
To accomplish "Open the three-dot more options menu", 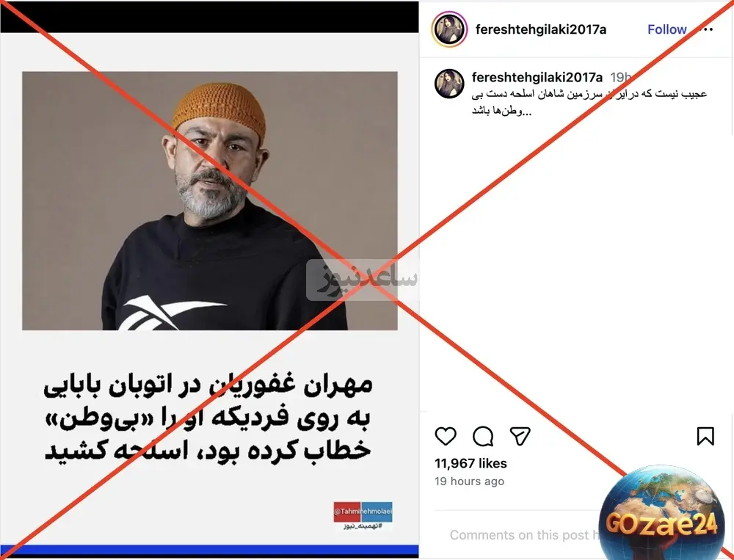I will pos(705,29).
